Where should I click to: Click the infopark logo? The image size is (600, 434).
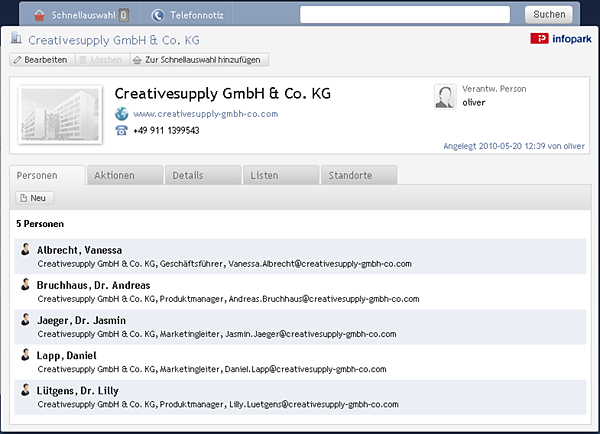(x=561, y=39)
